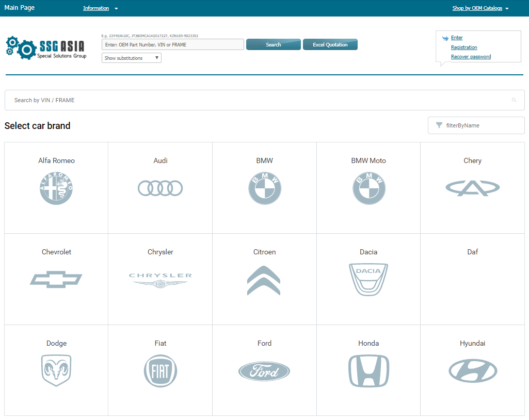Select the Chery brand tile
Screen dimensions: 529x420
[473, 188]
